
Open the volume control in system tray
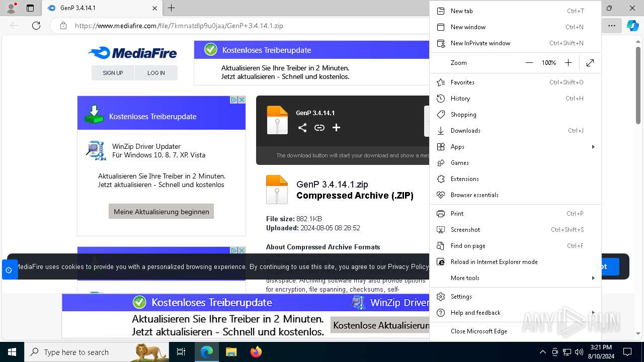click(579, 352)
